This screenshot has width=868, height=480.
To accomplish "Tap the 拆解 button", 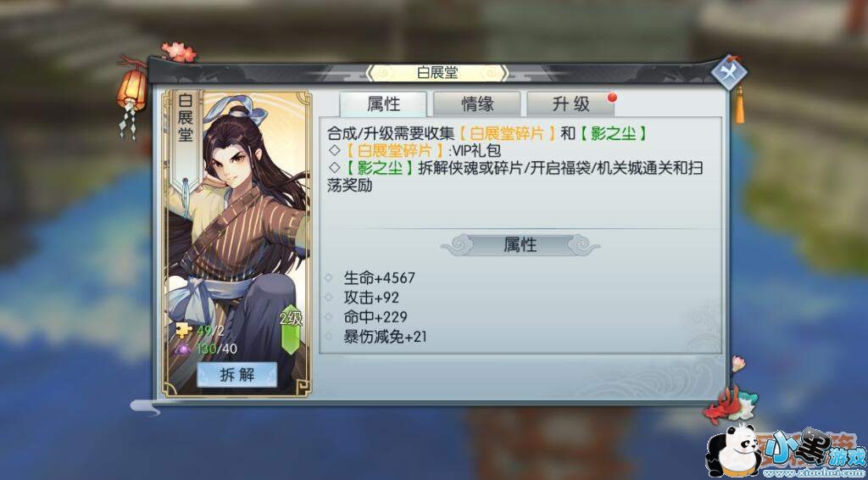I will pos(237,375).
